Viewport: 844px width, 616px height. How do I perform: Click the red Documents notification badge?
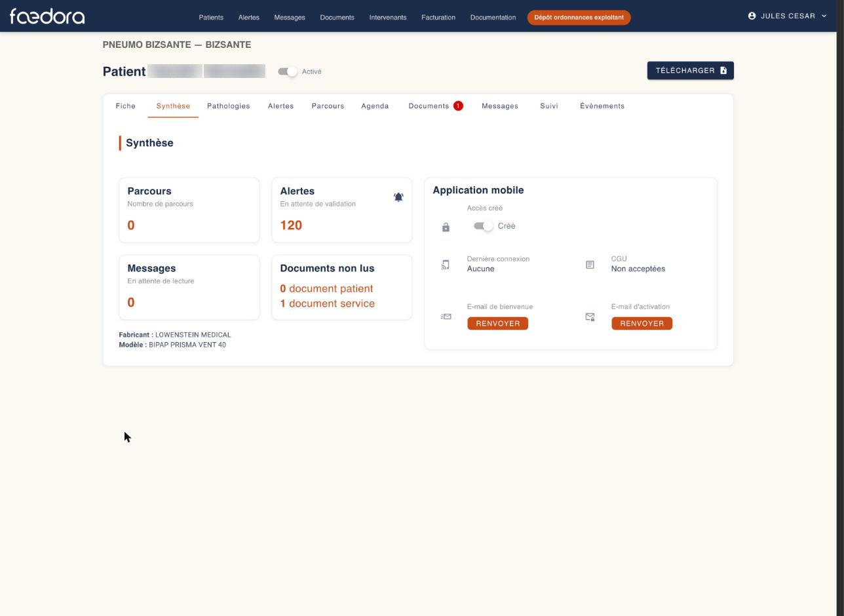[x=458, y=106]
